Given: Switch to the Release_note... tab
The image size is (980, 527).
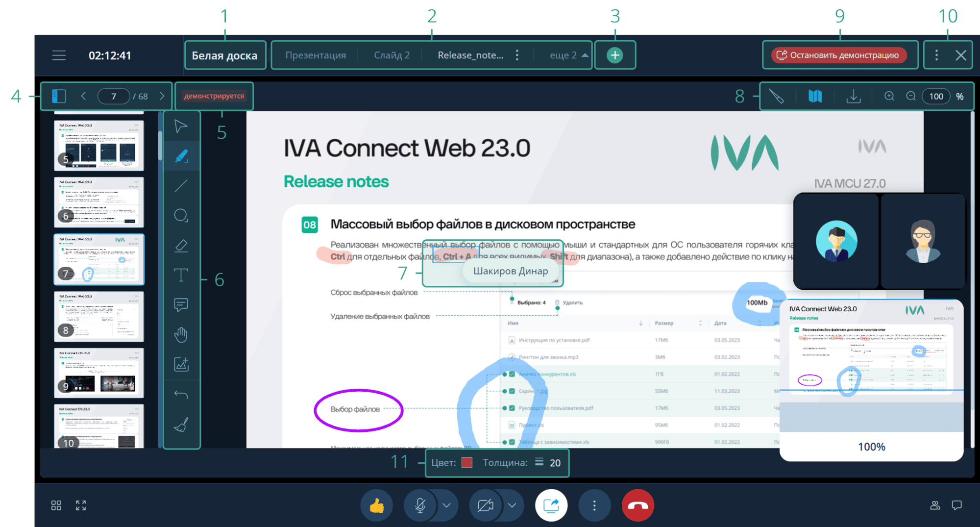Looking at the screenshot, I should (x=470, y=55).
